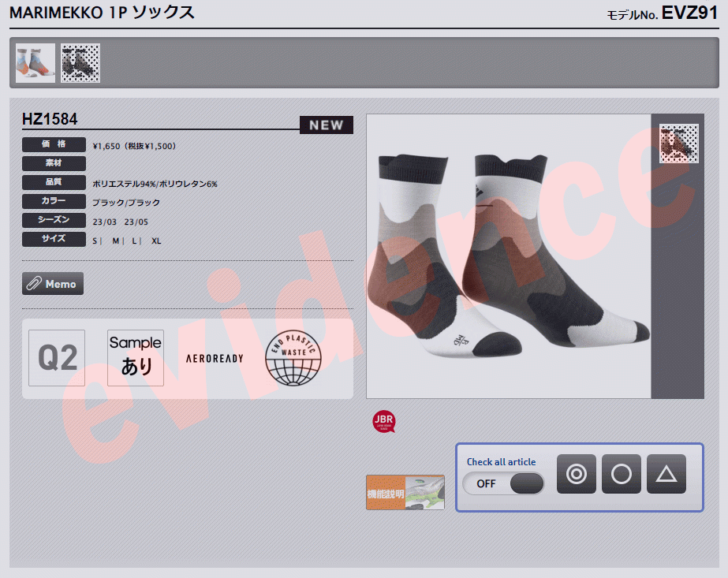
Task: Click the triangle rating button
Action: pos(666,474)
